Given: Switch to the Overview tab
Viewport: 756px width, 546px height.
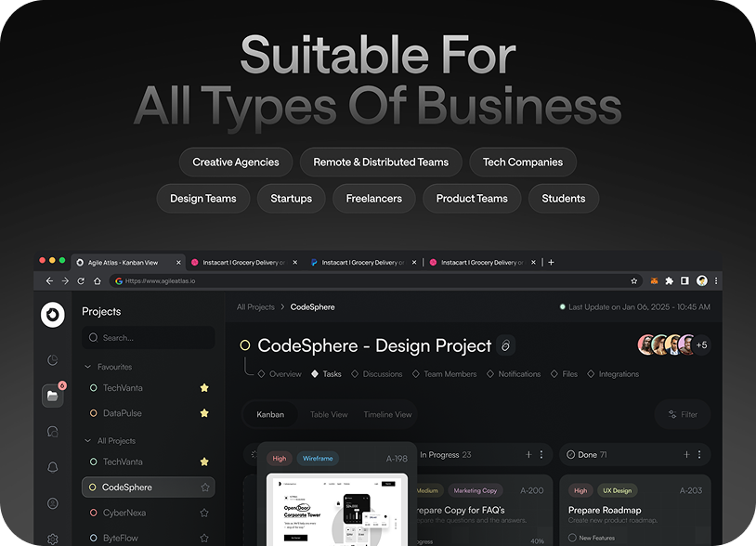Looking at the screenshot, I should tap(280, 374).
